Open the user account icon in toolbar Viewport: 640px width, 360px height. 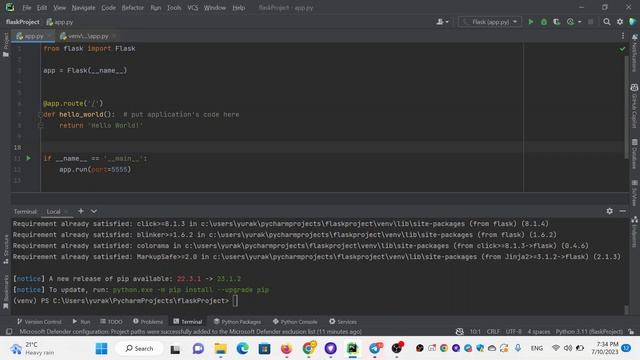pyautogui.click(x=442, y=22)
